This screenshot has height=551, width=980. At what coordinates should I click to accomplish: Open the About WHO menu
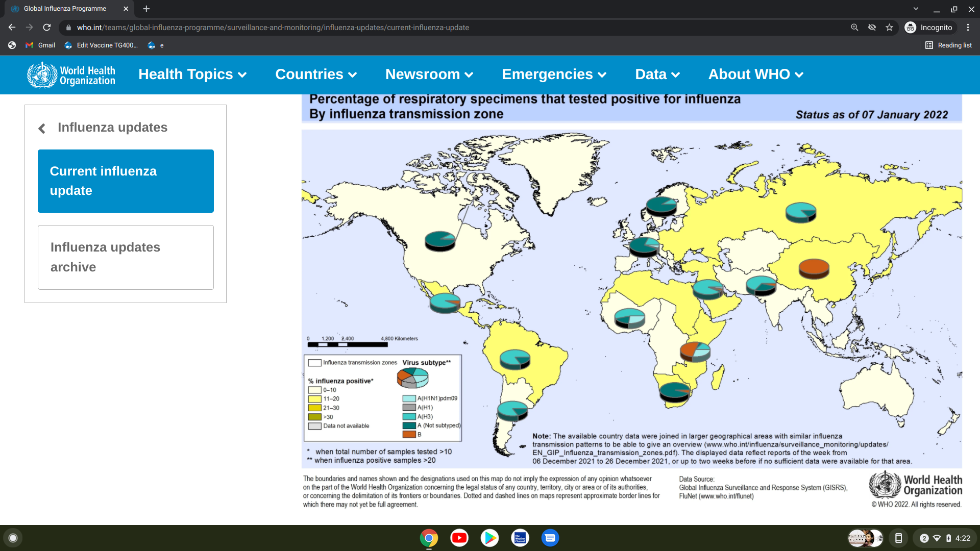(x=755, y=74)
